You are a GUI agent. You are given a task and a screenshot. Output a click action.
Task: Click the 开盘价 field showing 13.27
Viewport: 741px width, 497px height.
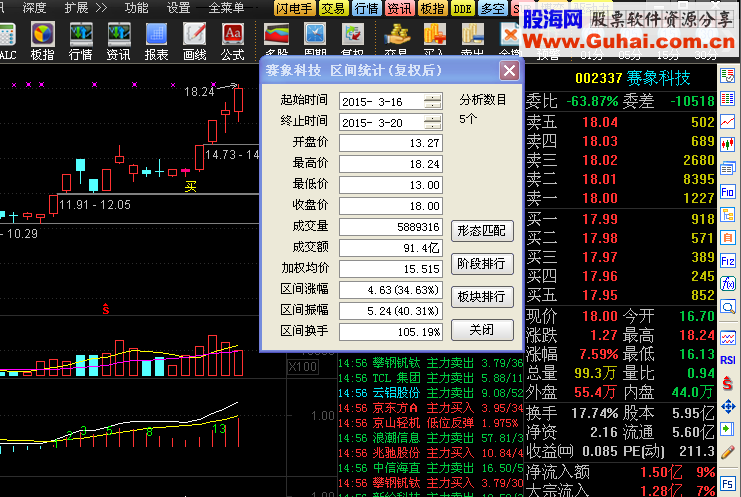pyautogui.click(x=390, y=143)
